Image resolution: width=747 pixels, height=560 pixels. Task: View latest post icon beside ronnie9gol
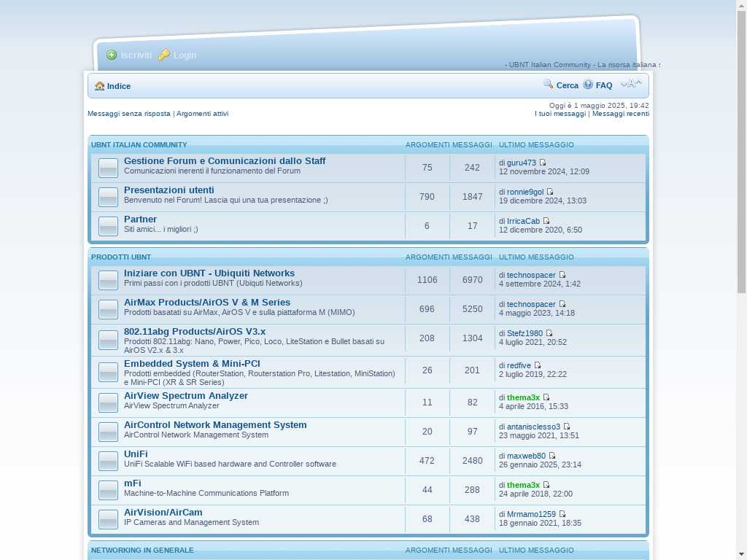pyautogui.click(x=550, y=192)
